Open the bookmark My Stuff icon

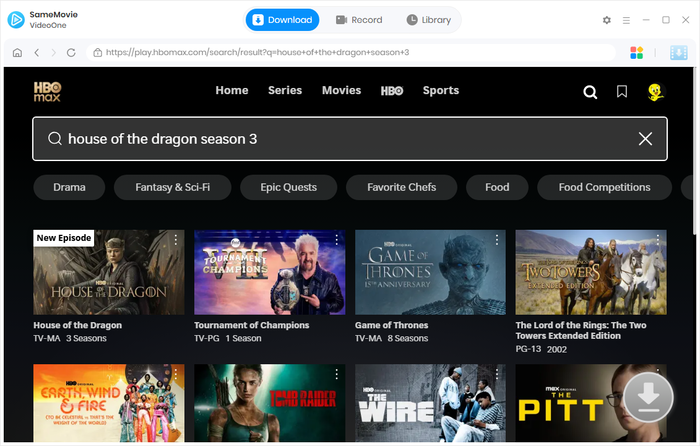click(x=622, y=92)
